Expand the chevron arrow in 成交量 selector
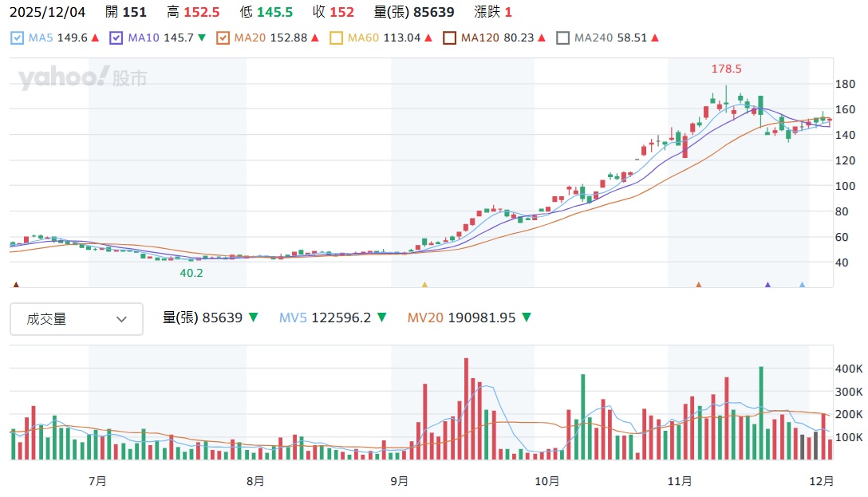Viewport: 868px width, 497px height. coord(121,319)
